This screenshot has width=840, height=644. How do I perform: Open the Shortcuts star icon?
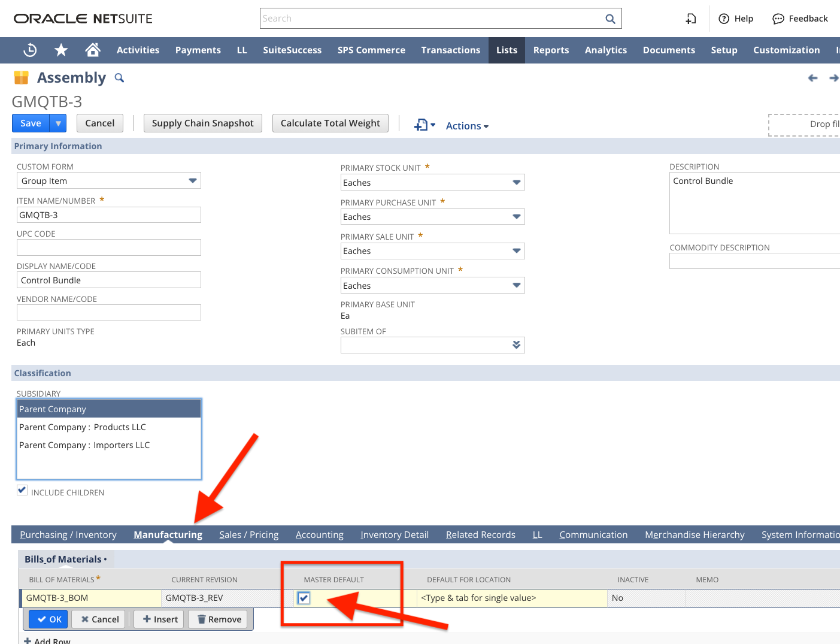tap(61, 50)
